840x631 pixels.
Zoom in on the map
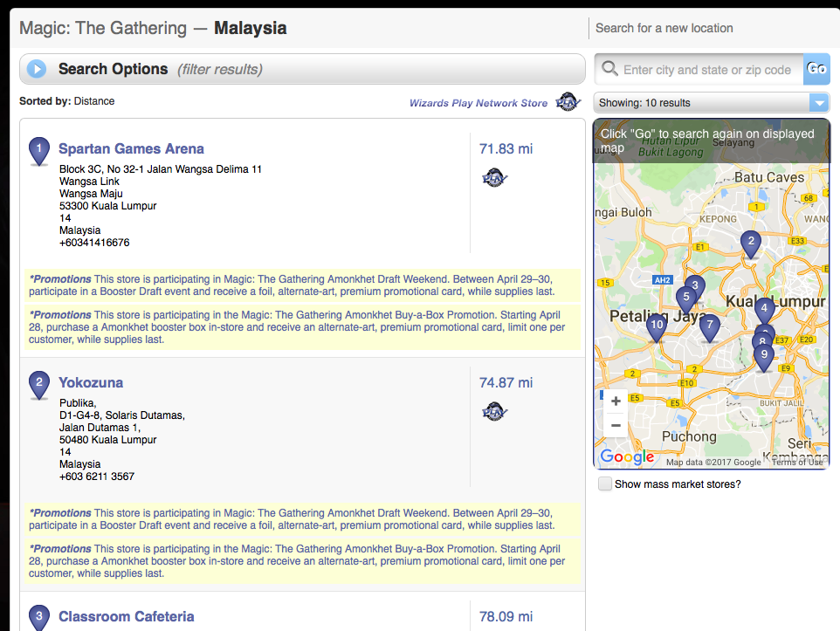coord(616,401)
